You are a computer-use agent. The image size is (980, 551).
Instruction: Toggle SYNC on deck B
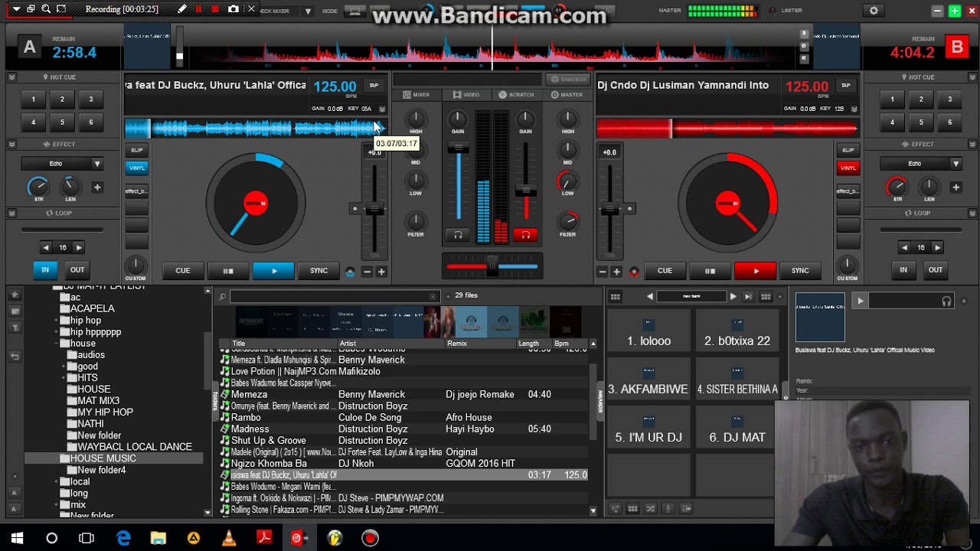(x=800, y=270)
